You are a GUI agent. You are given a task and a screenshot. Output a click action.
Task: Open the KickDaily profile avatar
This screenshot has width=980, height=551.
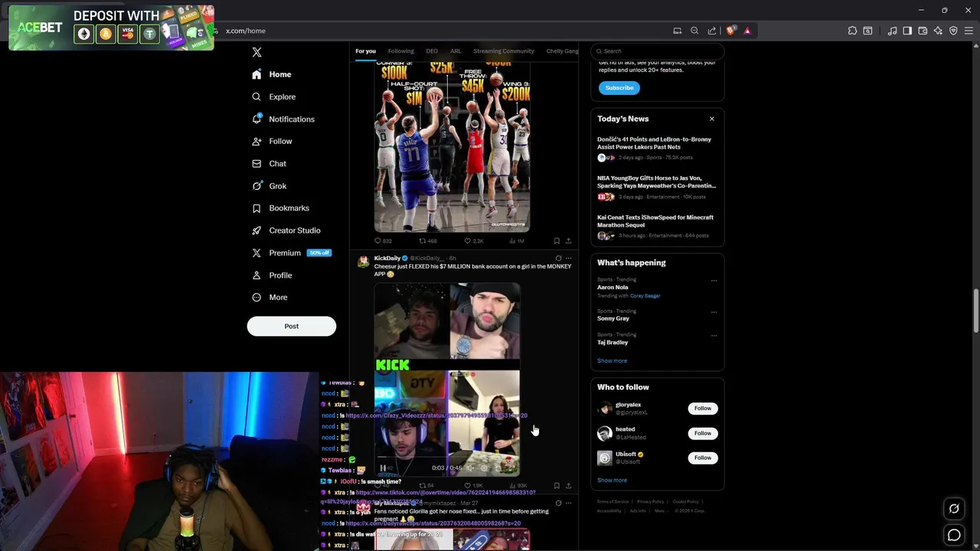(x=364, y=261)
